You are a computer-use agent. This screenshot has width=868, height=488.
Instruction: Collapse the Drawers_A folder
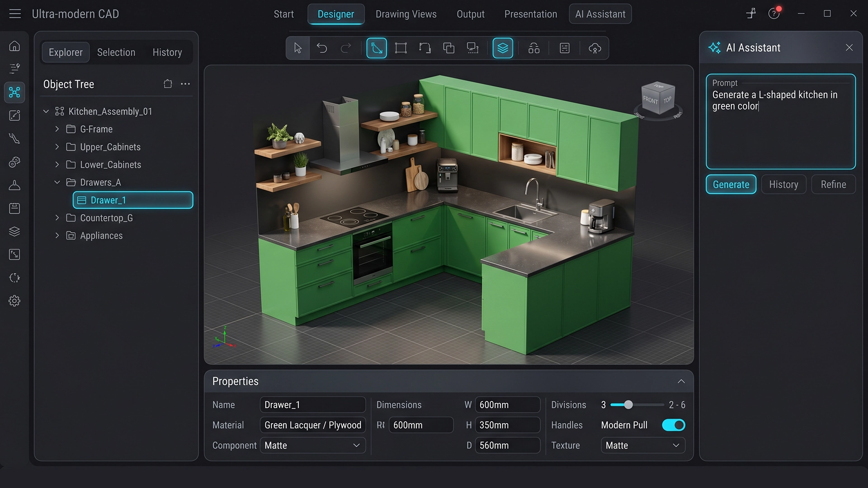pyautogui.click(x=57, y=182)
